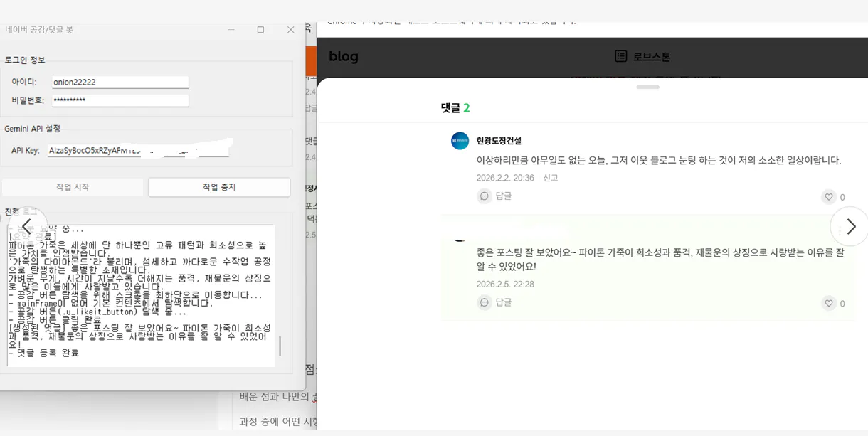Stop the job with 작업 중지
This screenshot has height=436, width=868.
pyautogui.click(x=219, y=187)
